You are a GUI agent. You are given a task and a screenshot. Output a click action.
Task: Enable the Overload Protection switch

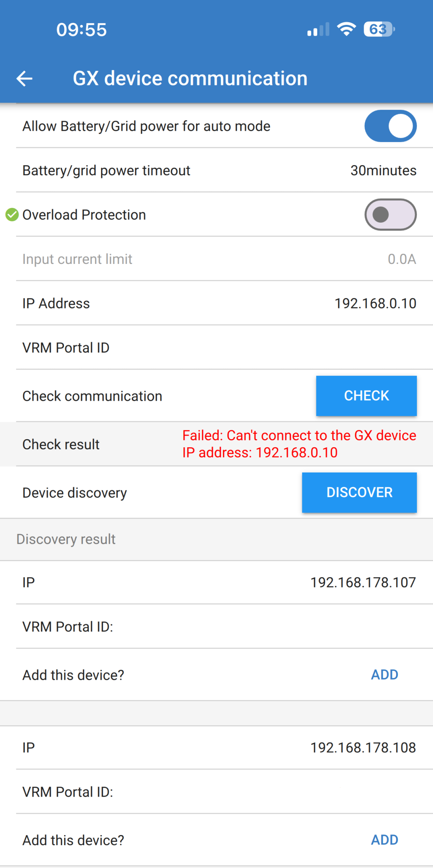coord(390,215)
